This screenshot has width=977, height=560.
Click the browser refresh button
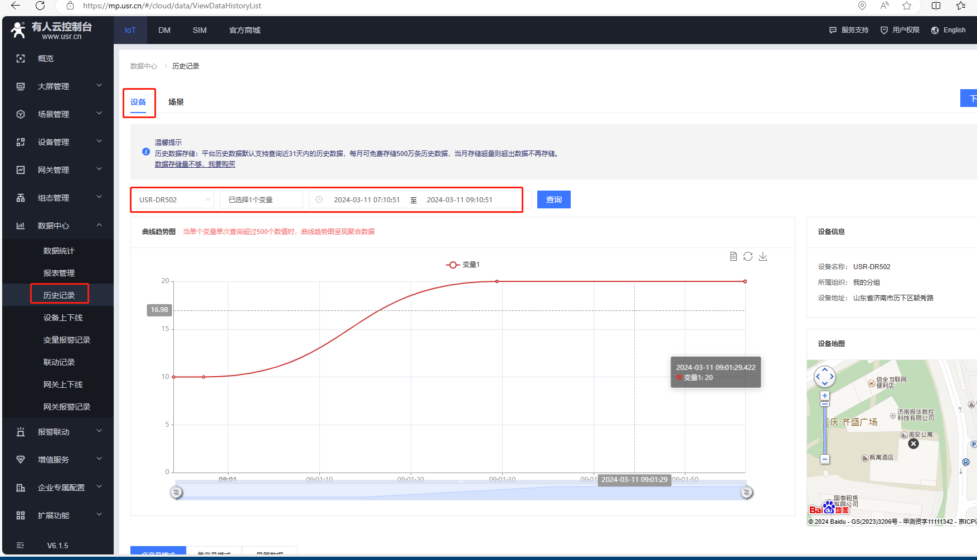[40, 6]
